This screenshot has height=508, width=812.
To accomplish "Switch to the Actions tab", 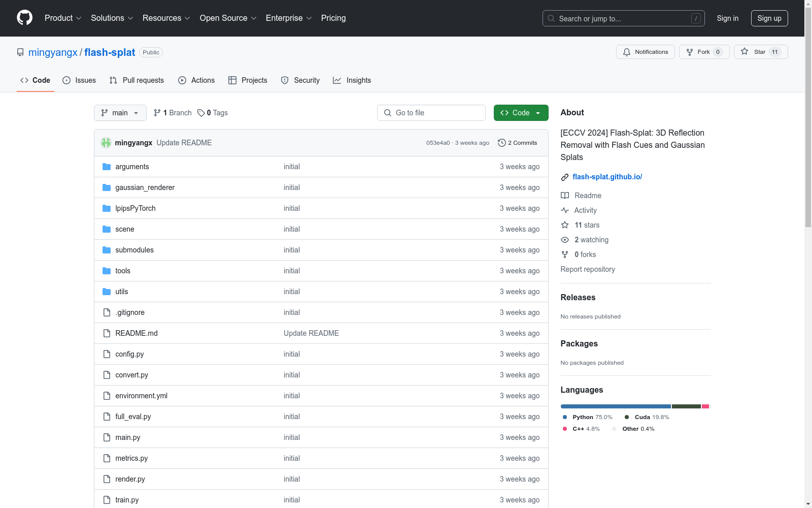I will 196,80.
